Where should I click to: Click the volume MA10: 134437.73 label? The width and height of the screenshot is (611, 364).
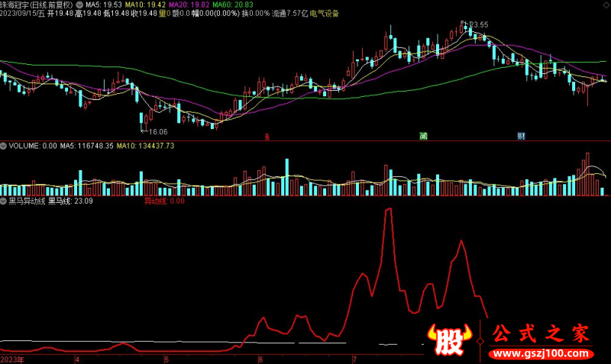[145, 146]
